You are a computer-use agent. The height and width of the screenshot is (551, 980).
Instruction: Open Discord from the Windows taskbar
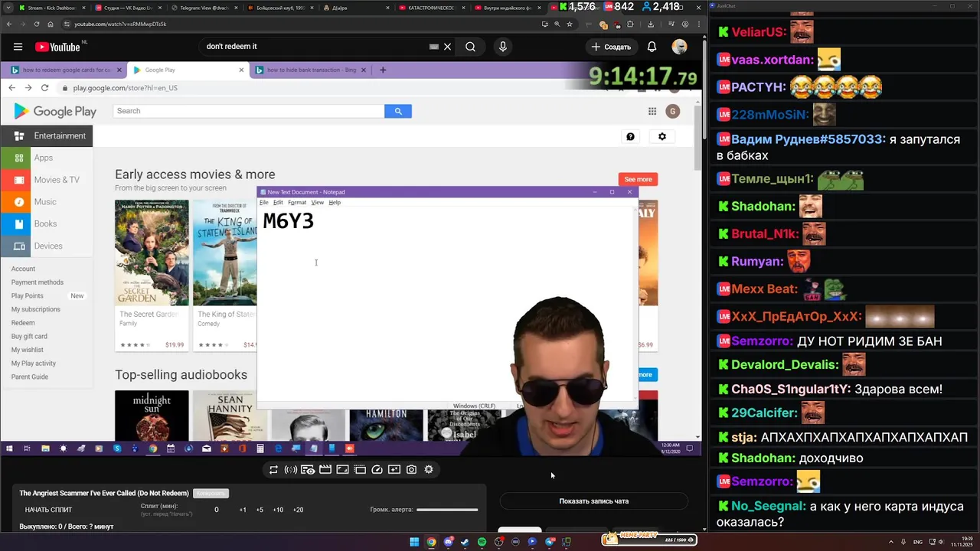click(448, 542)
